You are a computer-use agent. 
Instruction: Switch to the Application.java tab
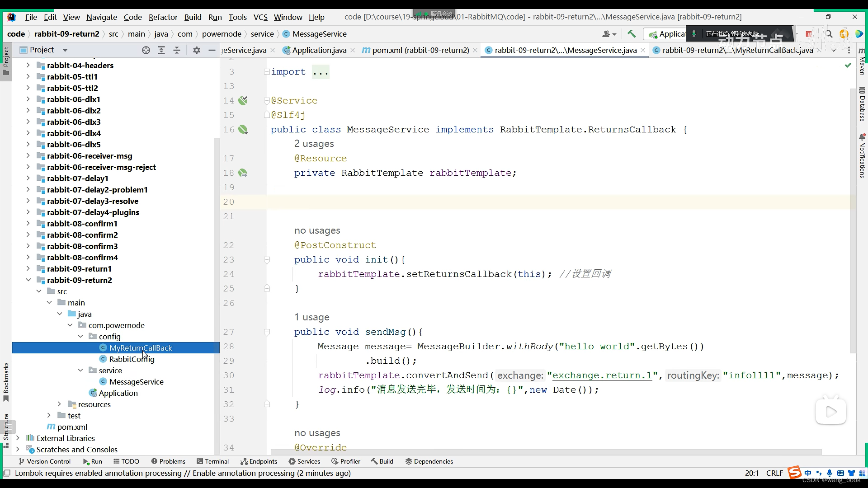pos(319,50)
